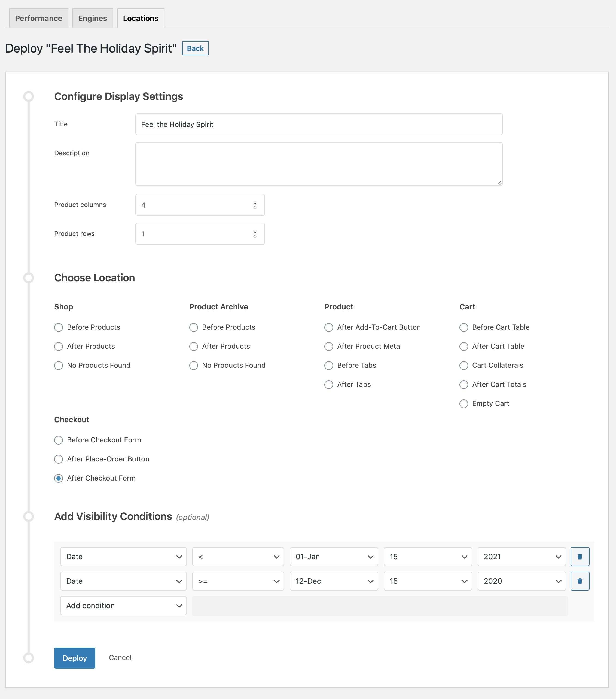Viewport: 616px width, 699px height.
Task: Open the second condition's Date type dropdown
Action: (x=123, y=581)
